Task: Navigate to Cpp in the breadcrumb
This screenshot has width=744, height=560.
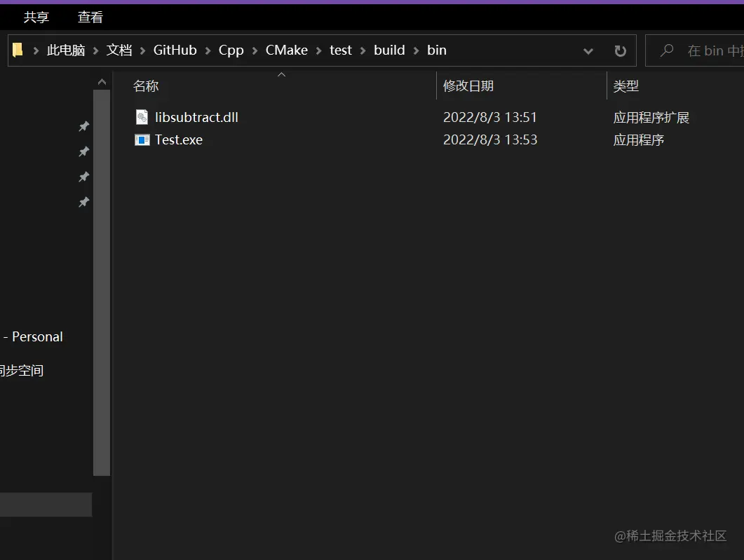Action: pyautogui.click(x=231, y=50)
